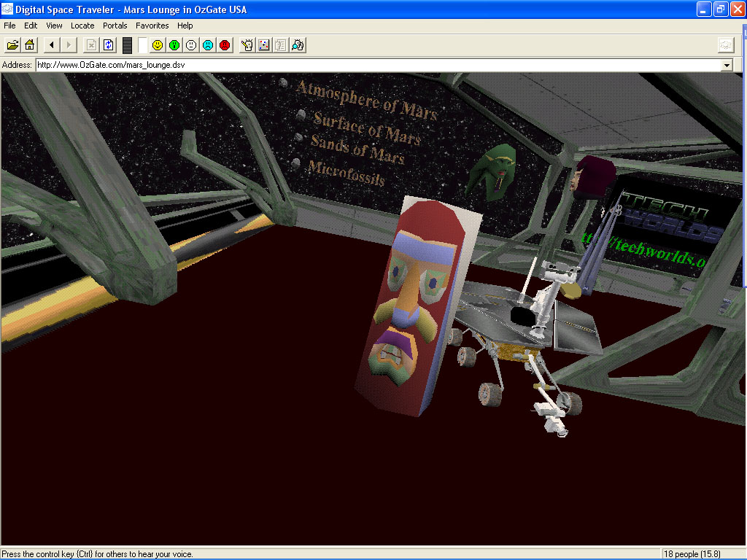Screen dimensions: 747x560
Task: Select the yellow happy smiley emotion
Action: pyautogui.click(x=158, y=45)
